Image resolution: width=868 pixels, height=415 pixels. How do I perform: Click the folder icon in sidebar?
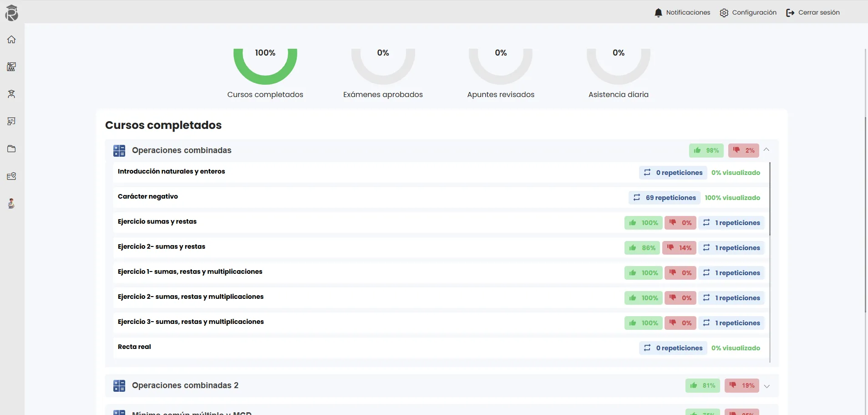tap(11, 149)
